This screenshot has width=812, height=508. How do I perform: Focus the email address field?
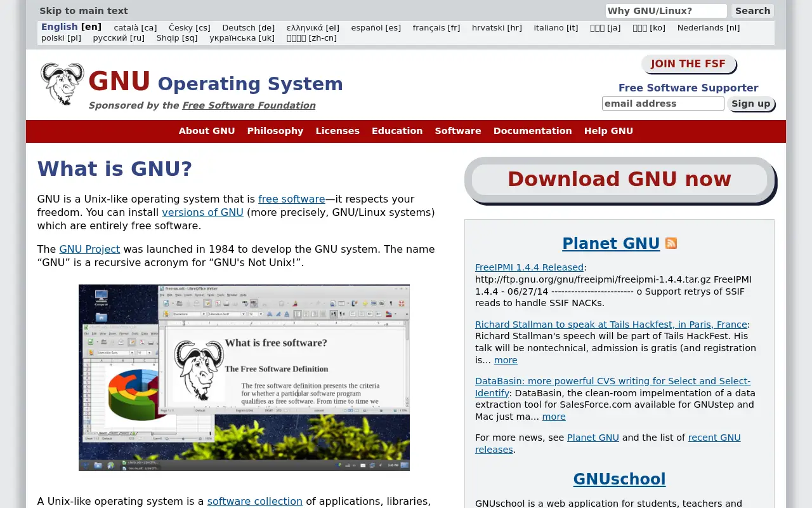(x=663, y=104)
